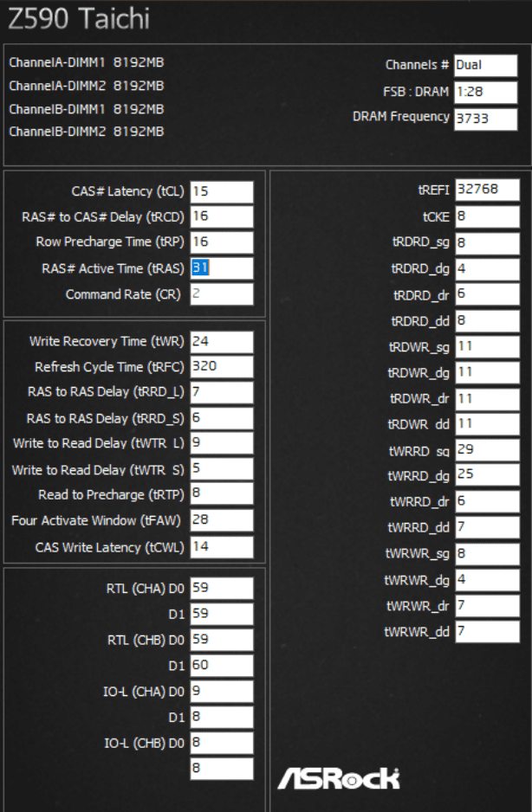The image size is (532, 812).
Task: Click the tRDWR_sg value field
Action: coord(488,347)
